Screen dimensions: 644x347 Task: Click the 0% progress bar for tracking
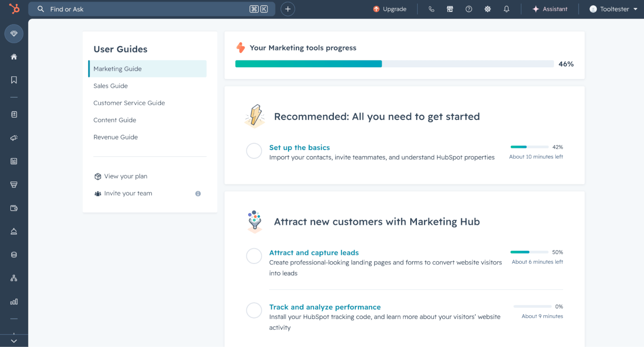pos(533,307)
